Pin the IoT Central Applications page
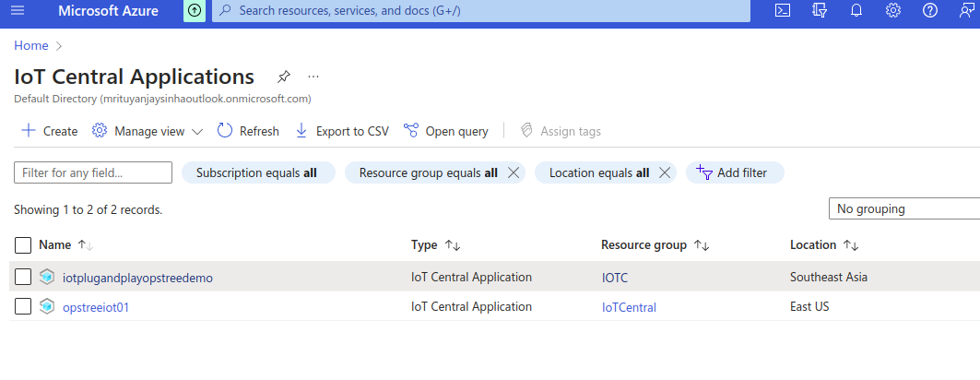980x380 pixels. pos(284,77)
